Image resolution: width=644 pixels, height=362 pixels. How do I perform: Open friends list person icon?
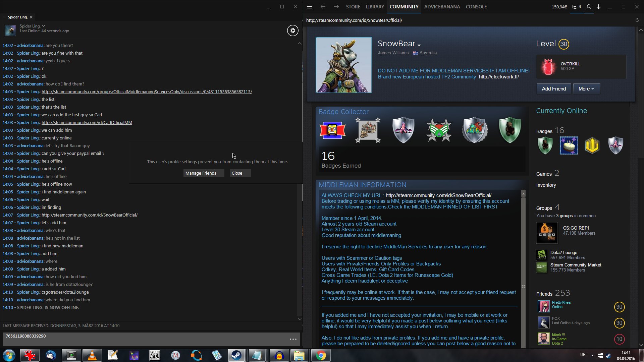[589, 7]
